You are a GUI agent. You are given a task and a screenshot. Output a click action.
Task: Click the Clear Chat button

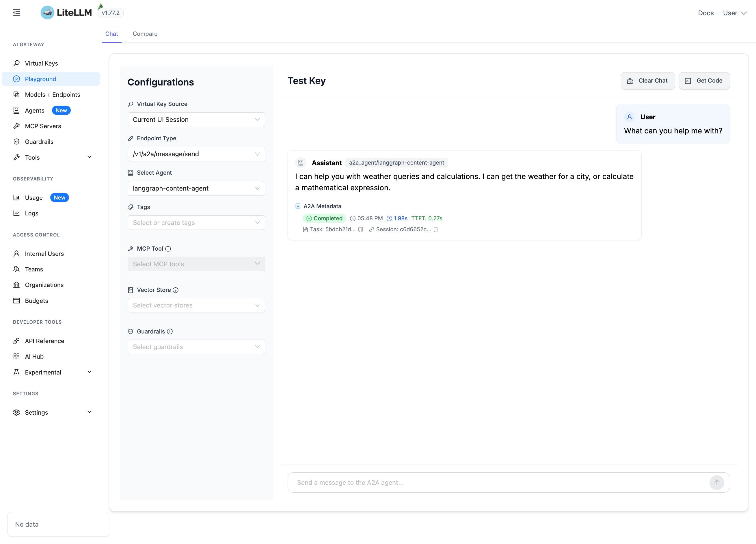pyautogui.click(x=647, y=81)
